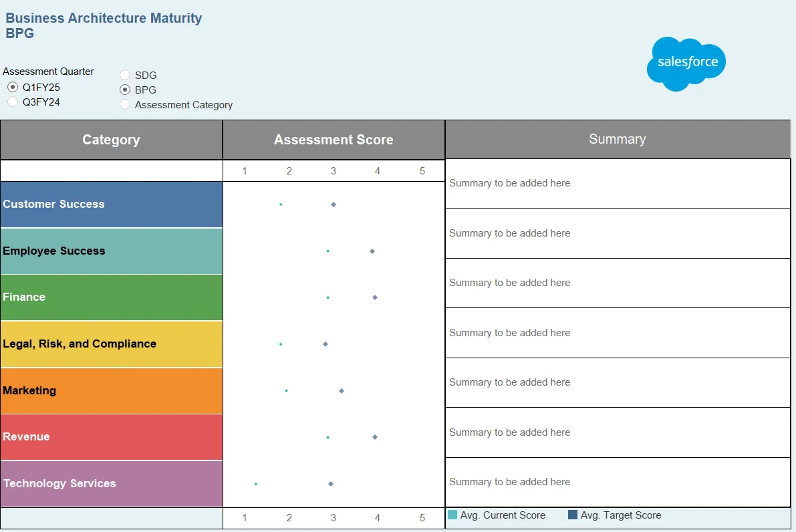796x532 pixels.
Task: Click the Employee Success current score dot
Action: [328, 251]
